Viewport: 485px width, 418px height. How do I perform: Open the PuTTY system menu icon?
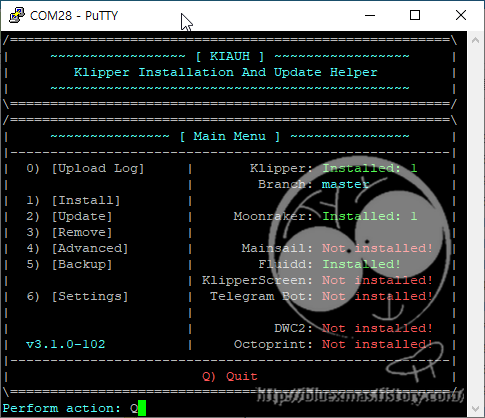(x=17, y=15)
